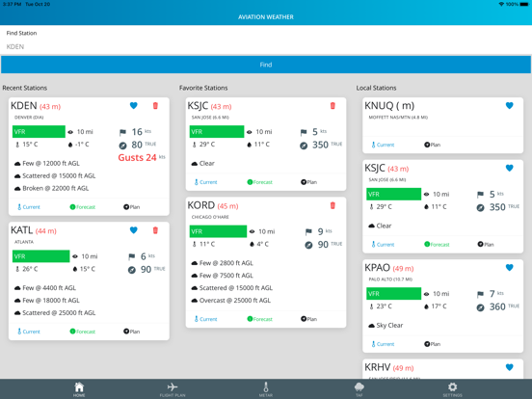Remove KSJC from favorites via trash icon

click(332, 105)
